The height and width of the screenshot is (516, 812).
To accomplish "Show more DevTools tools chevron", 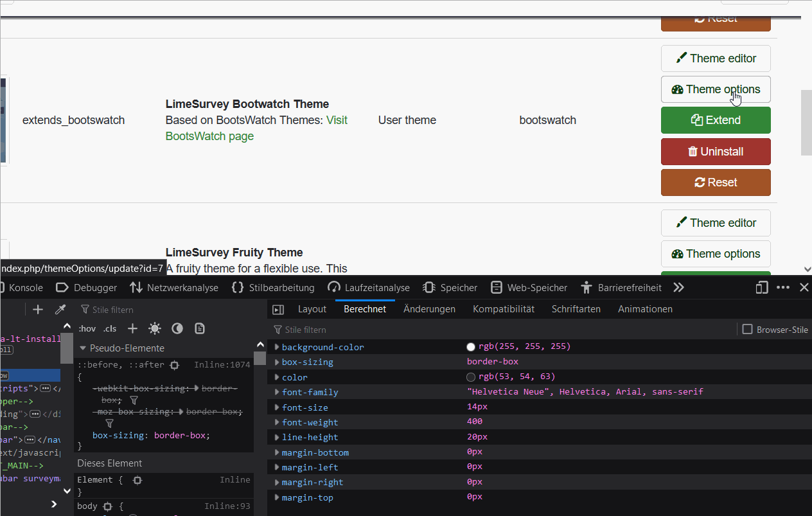I will [678, 288].
